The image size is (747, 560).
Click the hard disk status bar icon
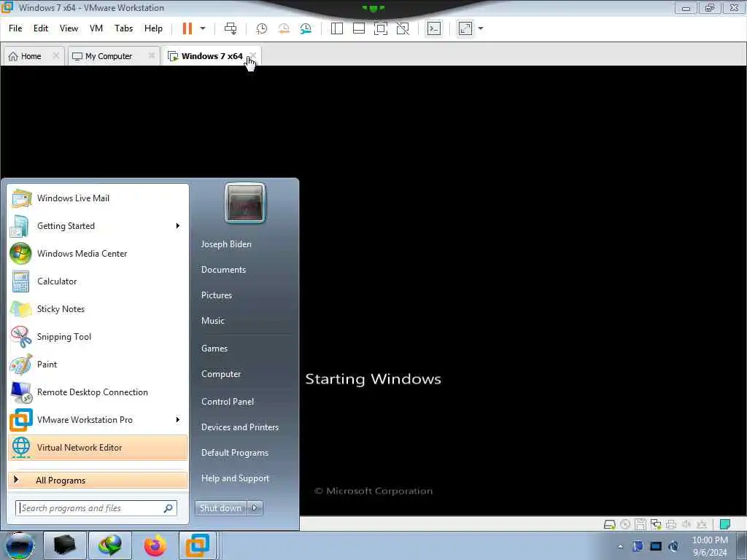point(609,524)
